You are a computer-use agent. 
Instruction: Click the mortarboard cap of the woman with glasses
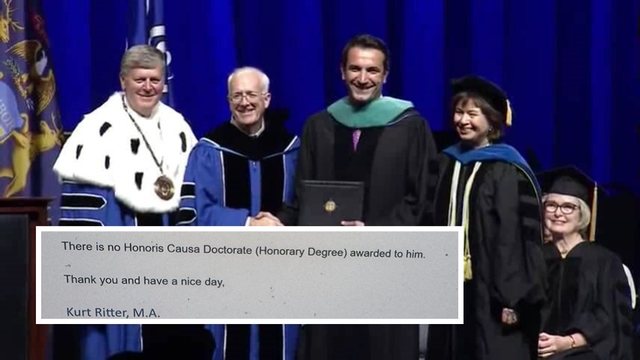[569, 182]
